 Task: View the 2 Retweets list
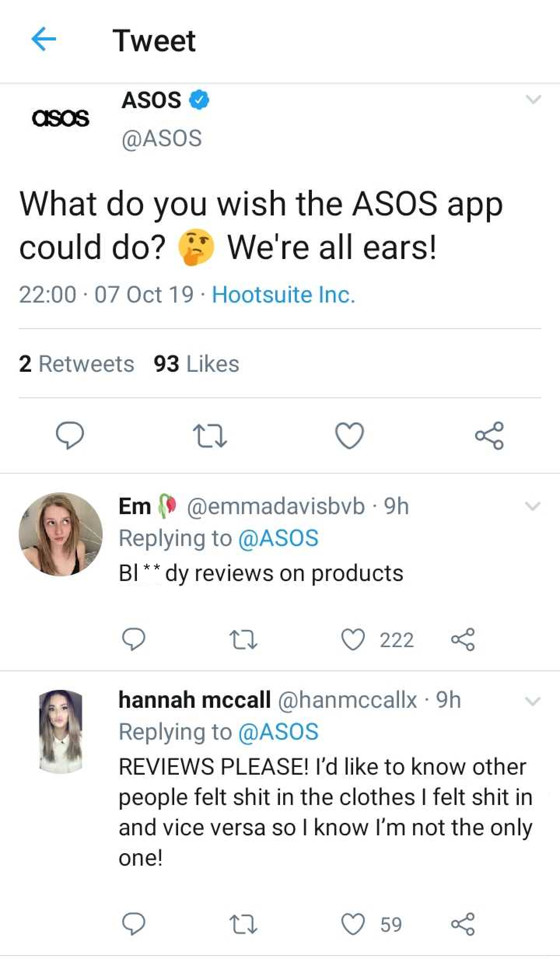click(x=77, y=364)
